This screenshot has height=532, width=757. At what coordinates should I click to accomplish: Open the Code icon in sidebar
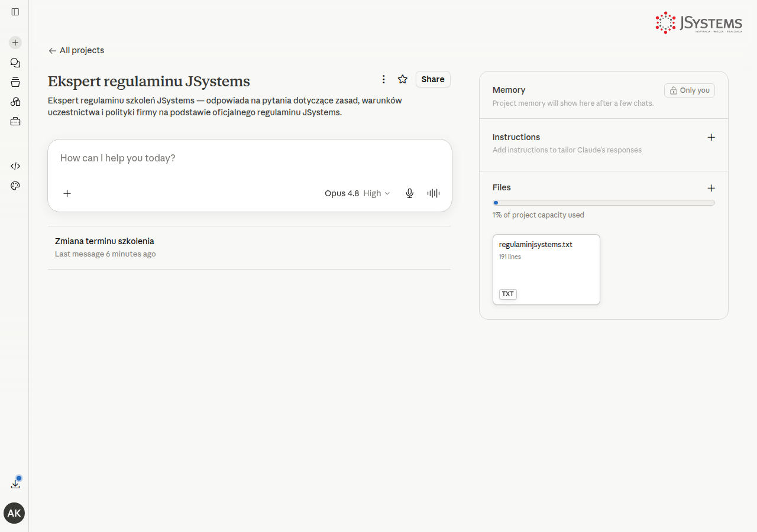15,166
